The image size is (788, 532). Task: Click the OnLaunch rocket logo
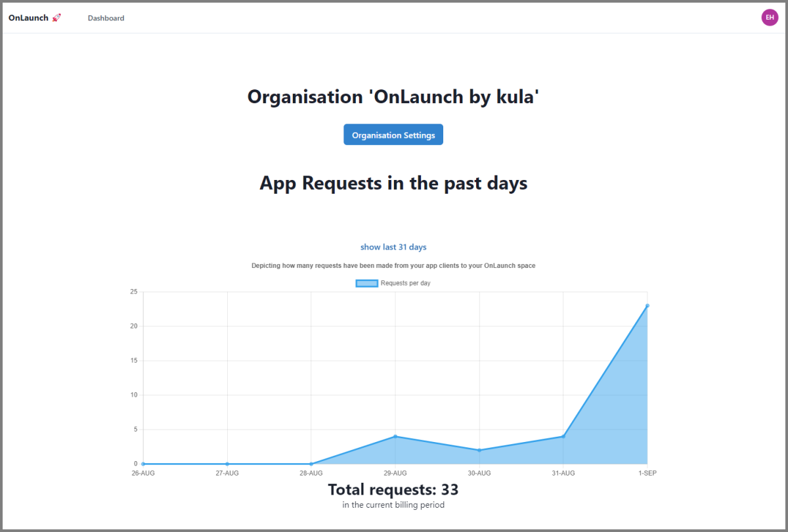[35, 18]
